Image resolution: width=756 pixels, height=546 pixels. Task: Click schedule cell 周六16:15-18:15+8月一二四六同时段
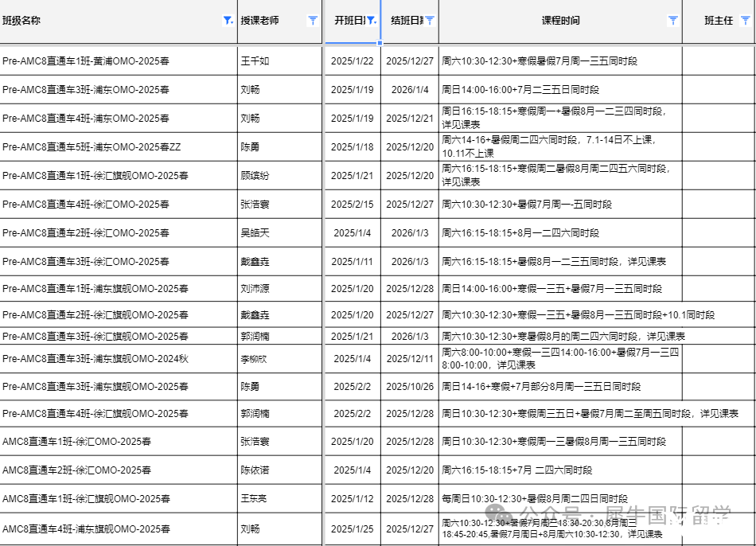560,233
